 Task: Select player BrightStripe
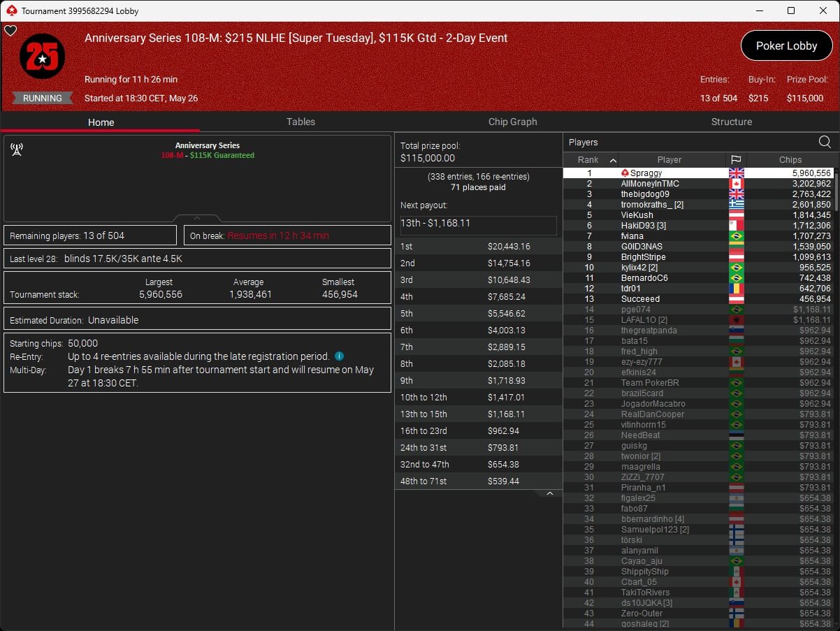698,256
